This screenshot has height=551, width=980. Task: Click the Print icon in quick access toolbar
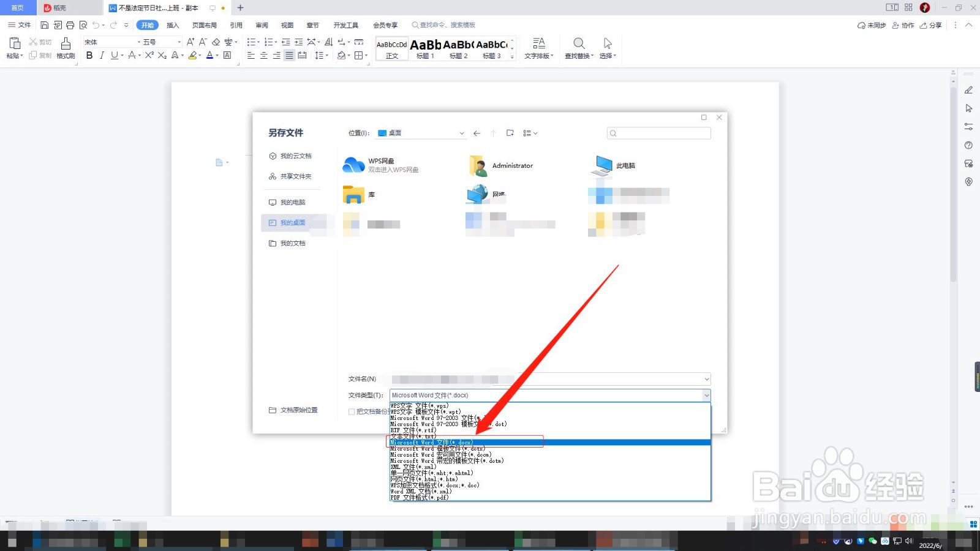[x=70, y=25]
